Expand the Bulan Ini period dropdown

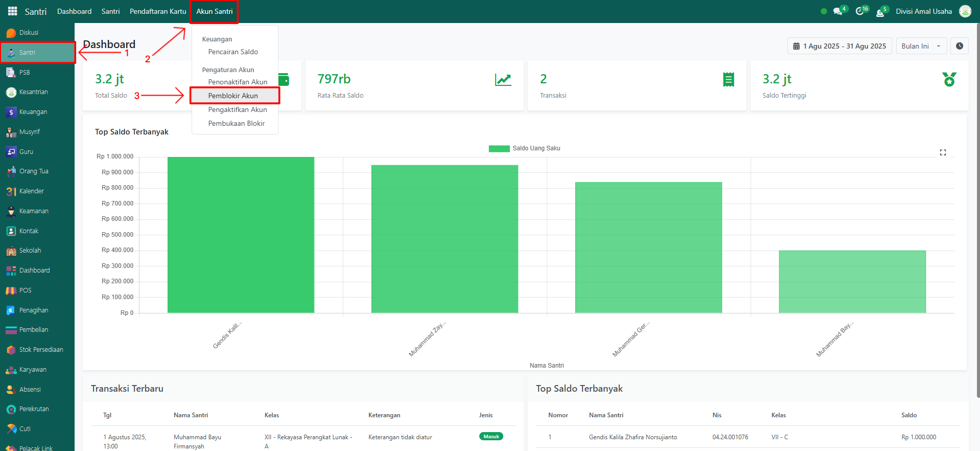tap(921, 46)
